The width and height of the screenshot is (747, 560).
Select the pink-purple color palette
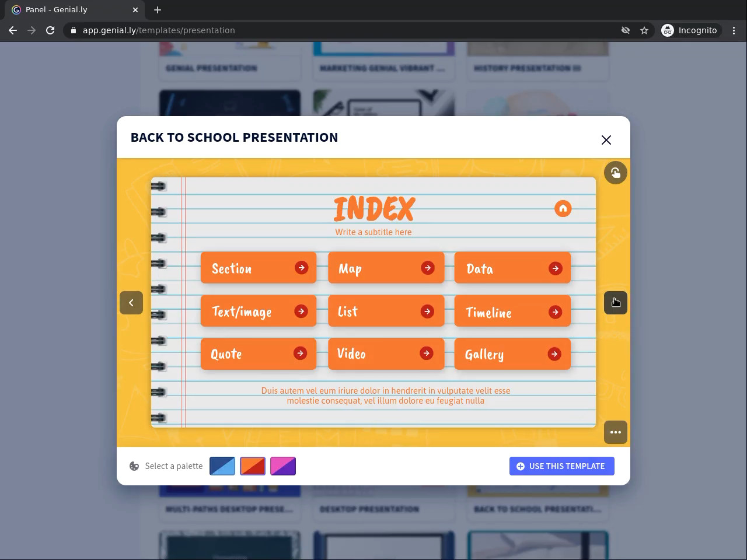click(x=283, y=466)
